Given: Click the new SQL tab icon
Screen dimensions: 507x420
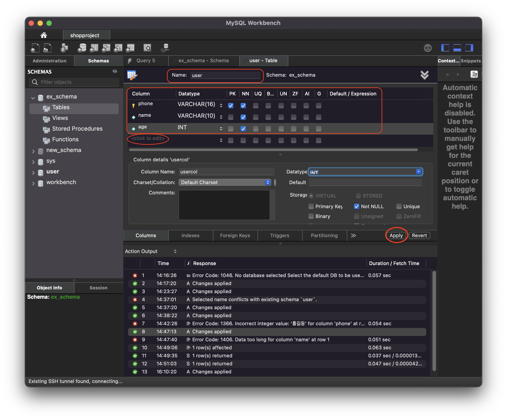Looking at the screenshot, I should [35, 48].
